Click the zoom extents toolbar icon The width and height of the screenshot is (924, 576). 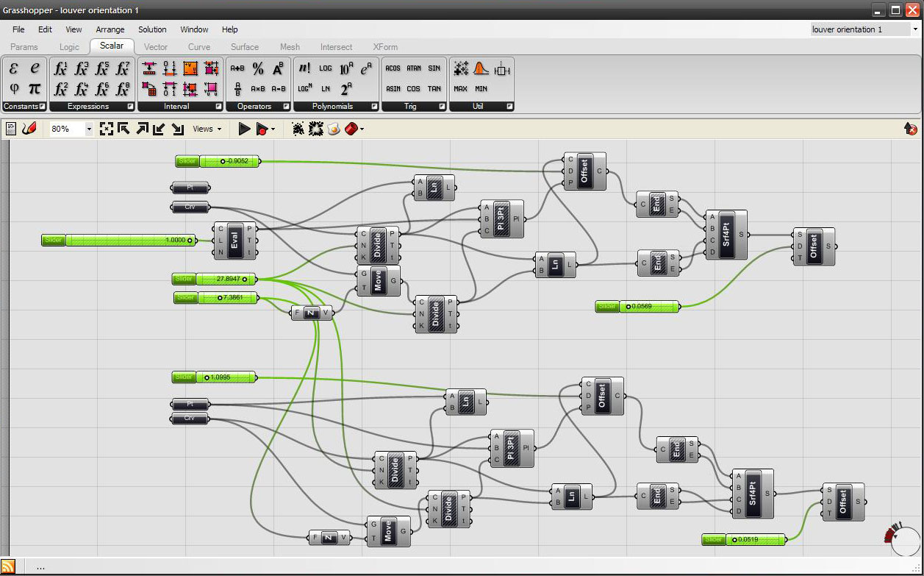tap(107, 129)
